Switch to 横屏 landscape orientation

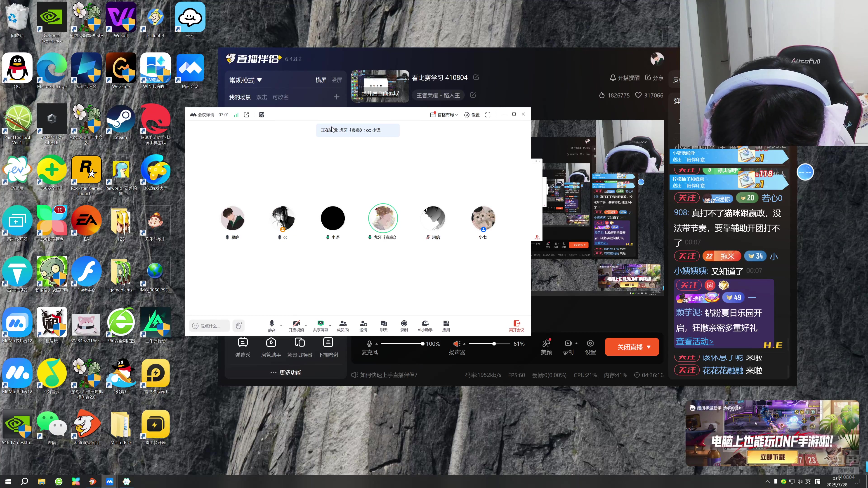click(x=321, y=80)
